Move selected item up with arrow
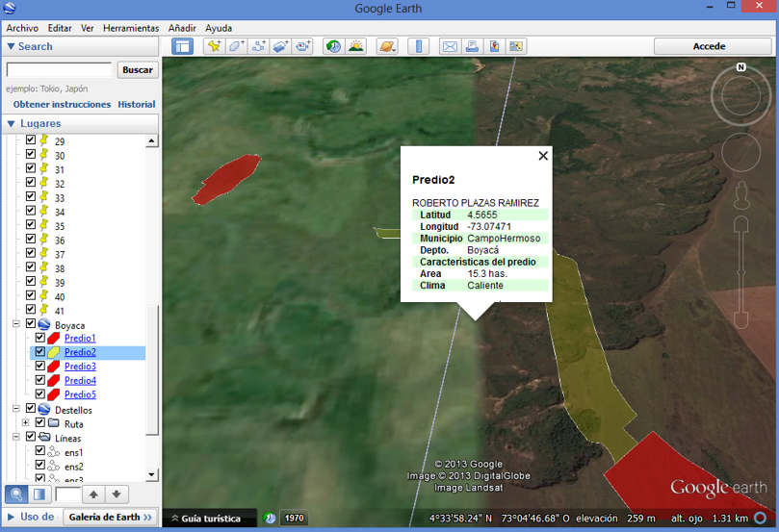 93,494
